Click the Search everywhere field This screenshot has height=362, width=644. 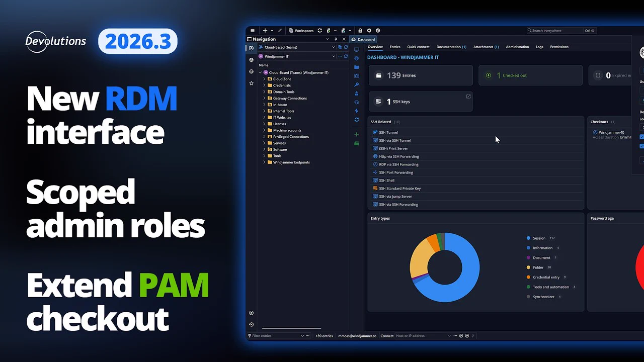click(561, 31)
